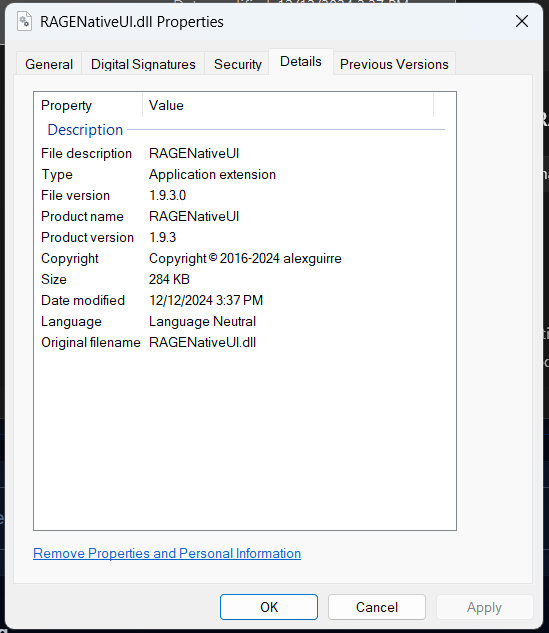Screen dimensions: 549x633
Task: Click the Value column header
Action: (x=288, y=105)
